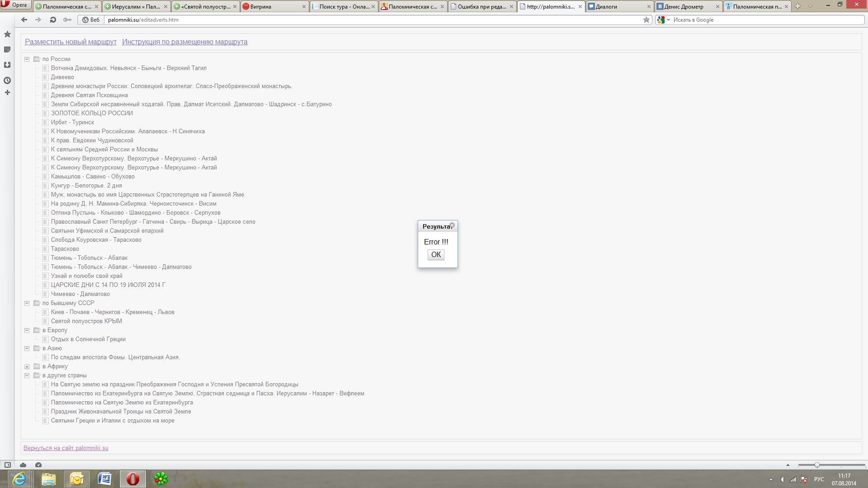Go back using the back arrow
This screenshot has height=488, width=868.
tap(24, 20)
